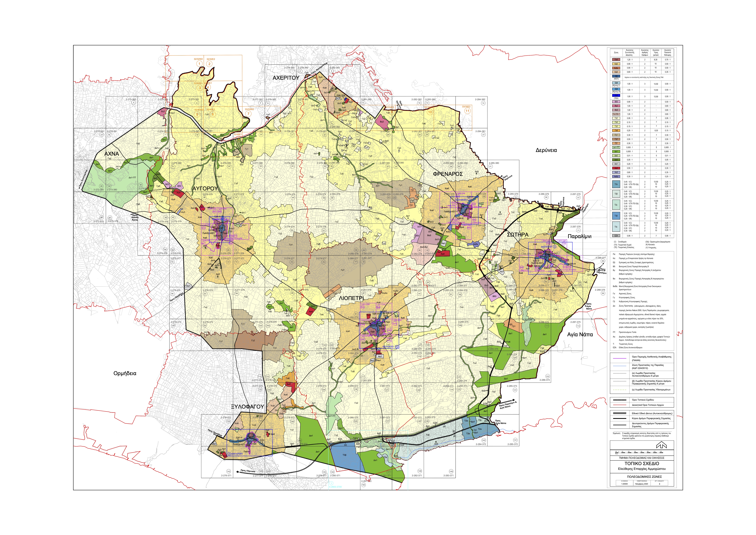Screen dimensions: 756x535
Task: Click the Κα6 zone color swatch
Action: coord(616,64)
